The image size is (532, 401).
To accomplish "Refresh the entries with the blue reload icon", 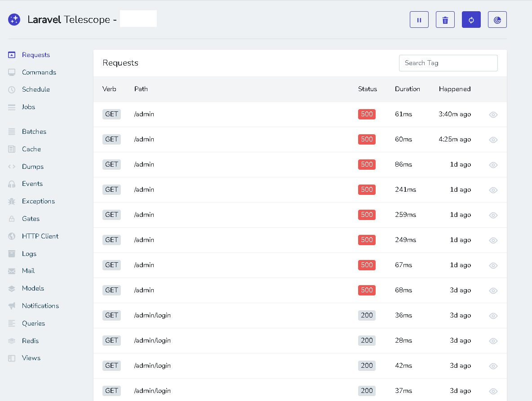I will coord(471,19).
